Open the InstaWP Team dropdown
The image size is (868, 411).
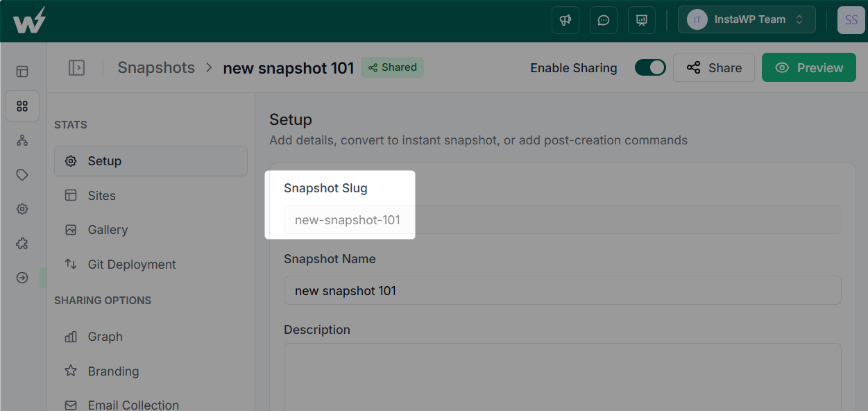pyautogui.click(x=746, y=20)
